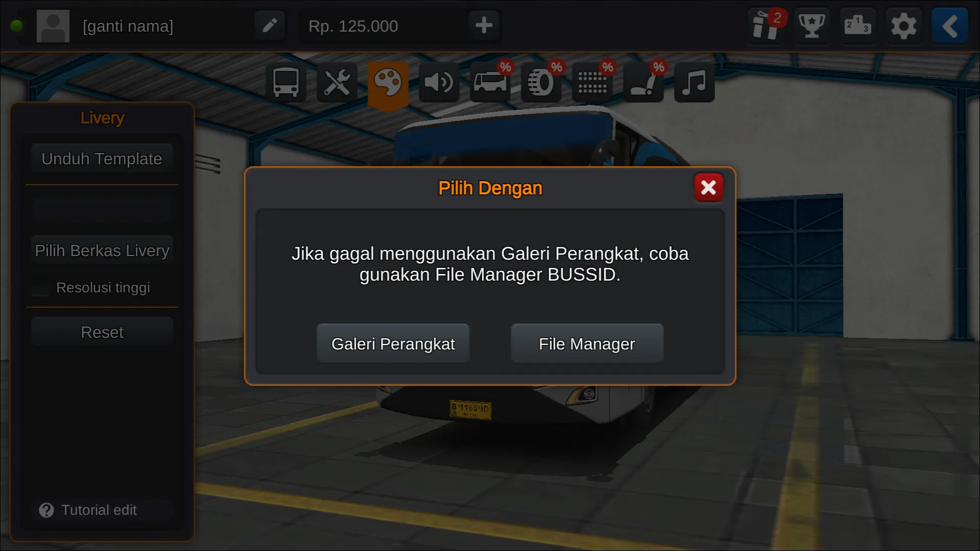Screen dimensions: 980x551
Task: Choose File Manager option
Action: pyautogui.click(x=587, y=344)
